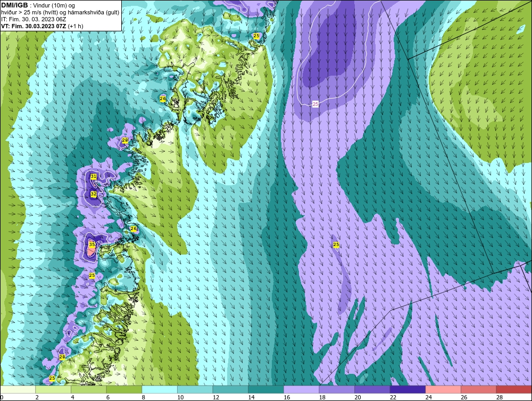Click the 35 gust marker on pink area
The height and width of the screenshot is (401, 532).
[x=92, y=244]
